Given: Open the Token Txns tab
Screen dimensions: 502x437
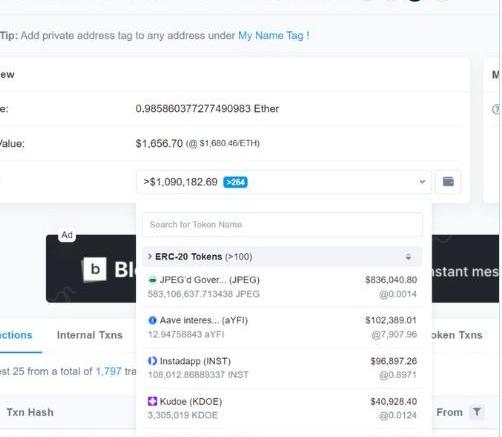Looking at the screenshot, I should 457,335.
